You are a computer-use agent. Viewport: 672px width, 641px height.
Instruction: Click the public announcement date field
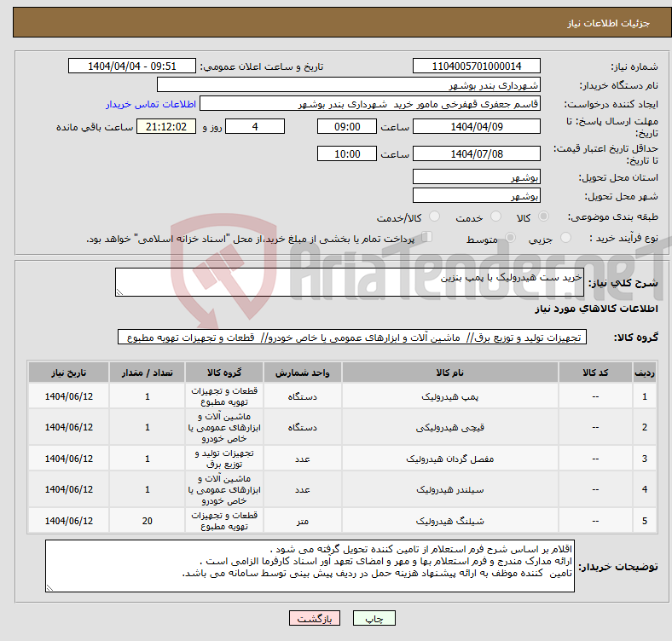(x=132, y=66)
